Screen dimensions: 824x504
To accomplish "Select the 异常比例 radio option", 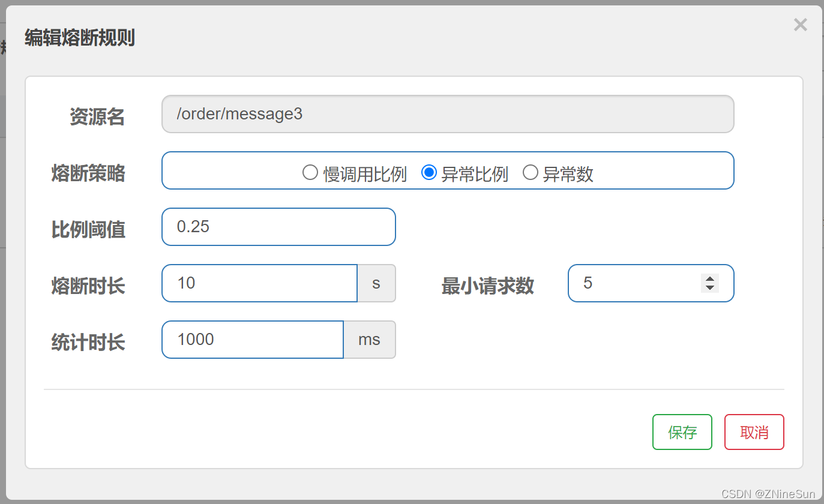I will 429,173.
